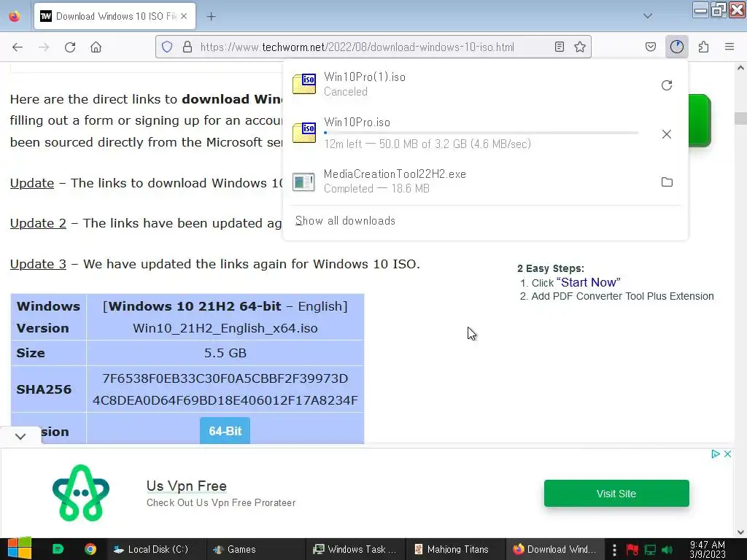
Task: Expand the list all tabs chevron
Action: pos(648,16)
